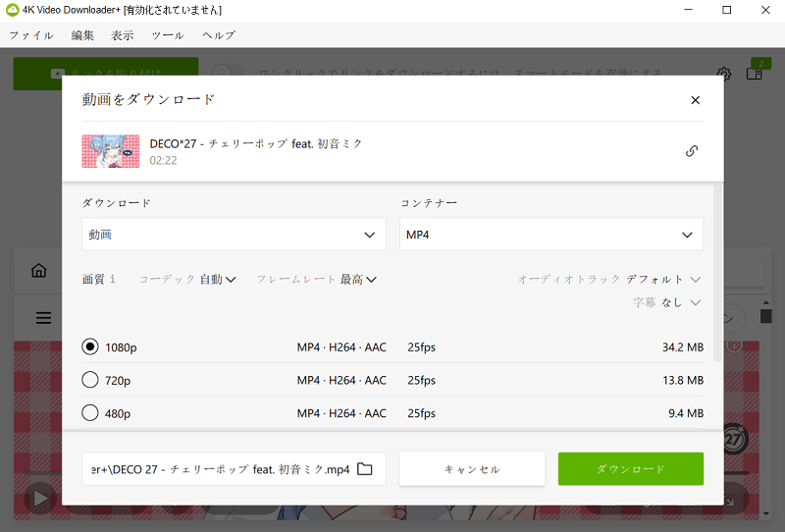
Task: Click the video duration 02:22
Action: coord(163,160)
